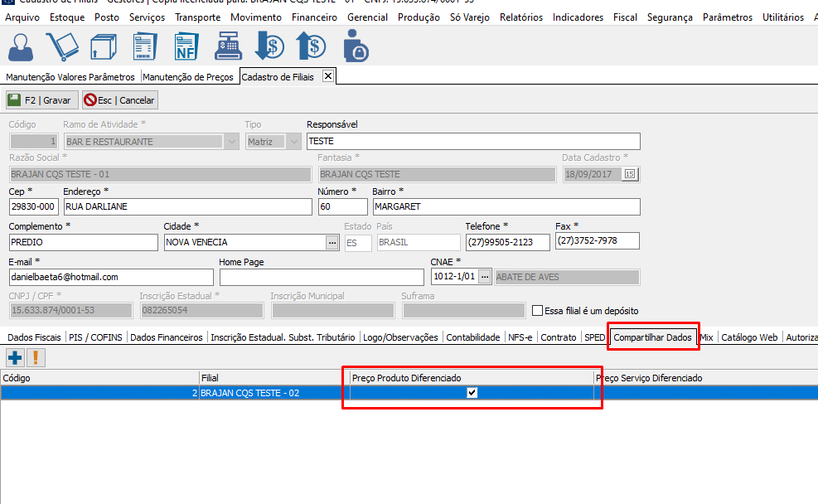The image size is (818, 504).
Task: Open the Data Cadastro calendar picker
Action: point(630,174)
